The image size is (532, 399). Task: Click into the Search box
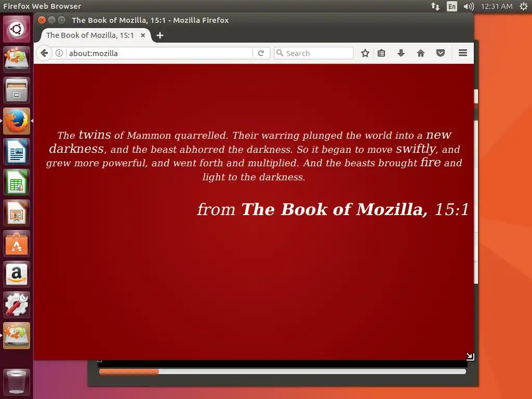(313, 54)
